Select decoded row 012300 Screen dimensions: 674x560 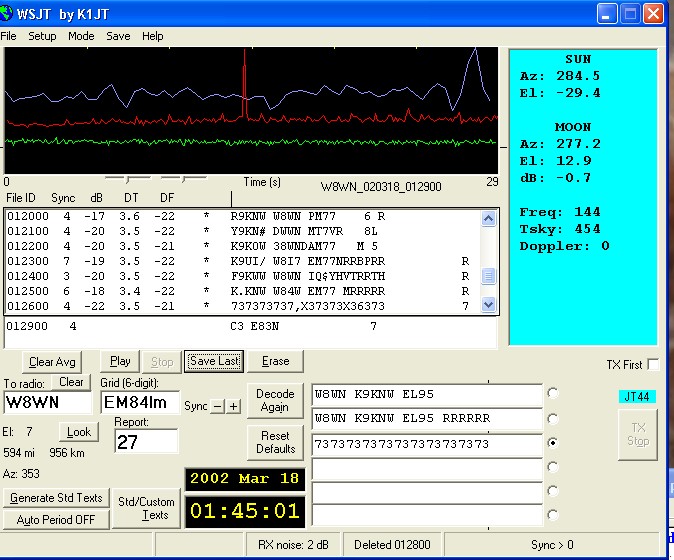[242, 261]
